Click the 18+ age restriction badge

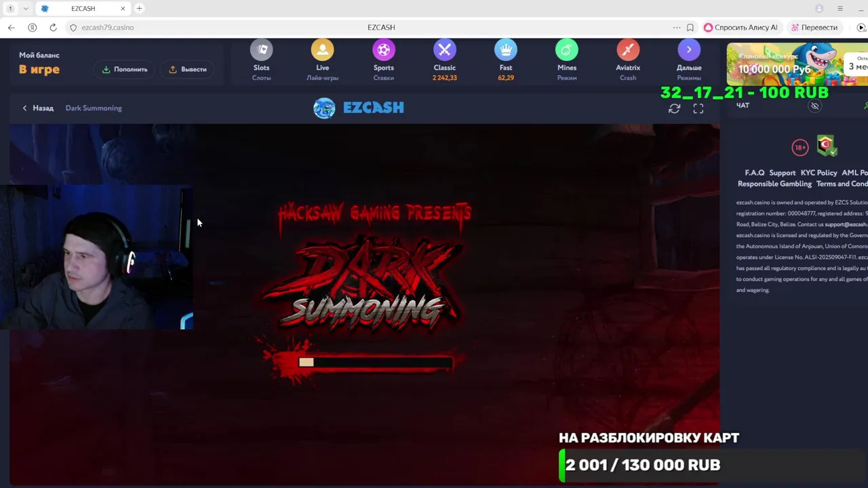(x=800, y=147)
